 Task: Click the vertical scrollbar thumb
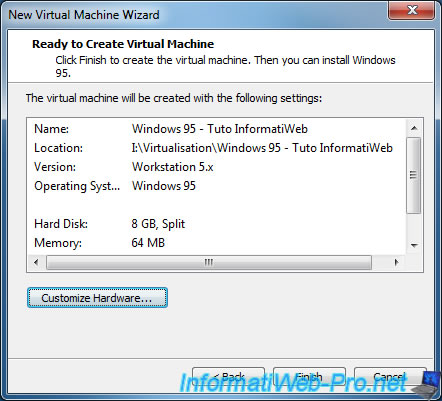414,175
